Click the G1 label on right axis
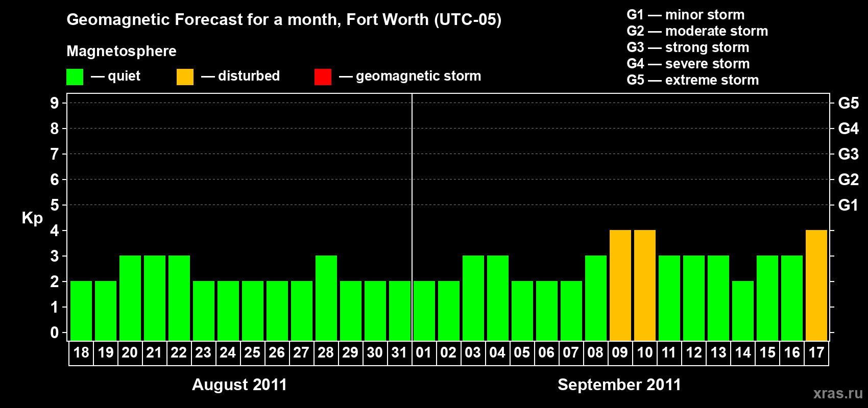Image resolution: width=868 pixels, height=408 pixels. pyautogui.click(x=849, y=205)
